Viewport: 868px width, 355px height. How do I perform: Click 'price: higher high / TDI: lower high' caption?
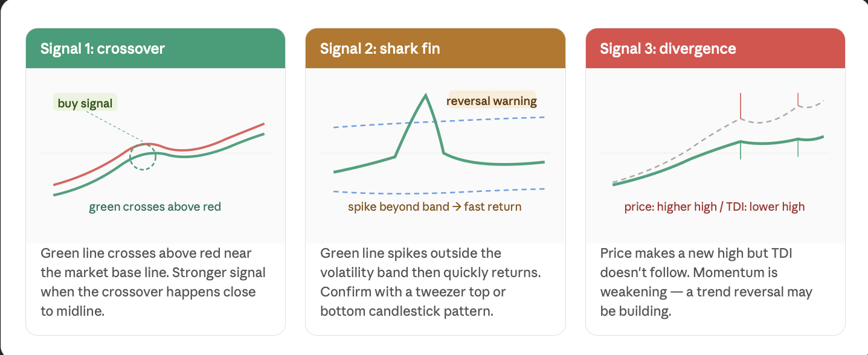715,207
